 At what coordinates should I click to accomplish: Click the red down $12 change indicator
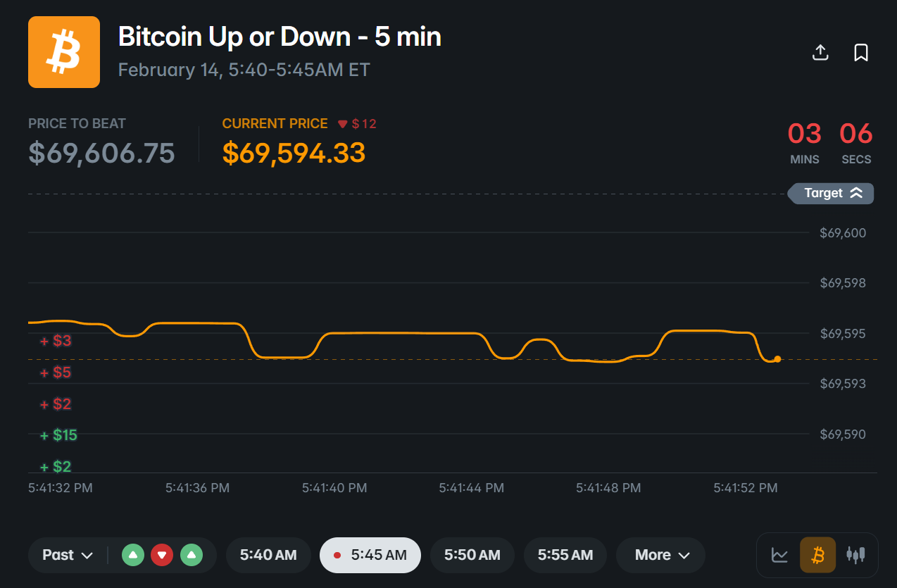click(x=357, y=124)
